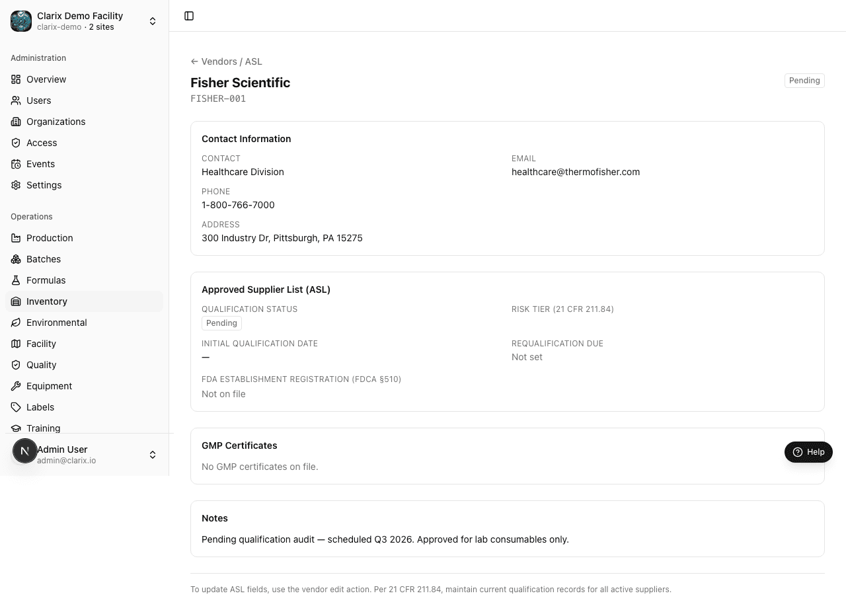Screen dimensions: 846x616
Task: Click the vendor code FISHER-001
Action: 218,98
